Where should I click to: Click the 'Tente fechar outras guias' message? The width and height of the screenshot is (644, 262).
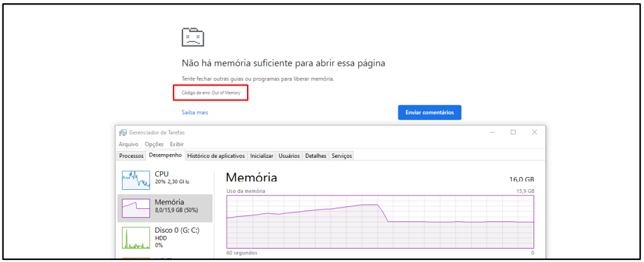pyautogui.click(x=258, y=79)
